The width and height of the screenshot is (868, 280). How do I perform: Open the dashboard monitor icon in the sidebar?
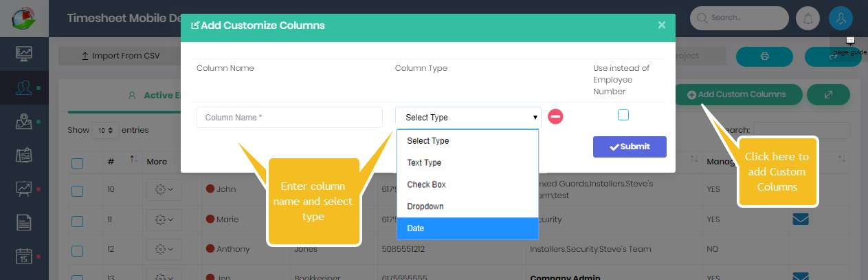point(24,54)
